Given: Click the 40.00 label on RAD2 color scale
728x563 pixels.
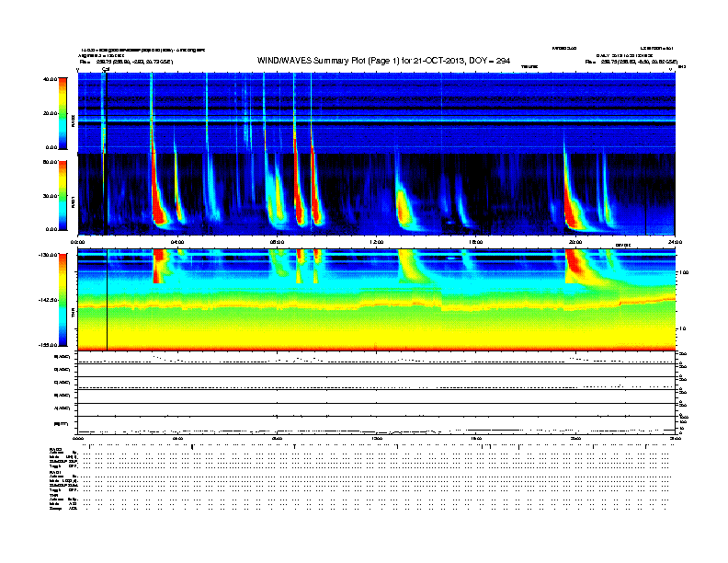Looking at the screenshot, I should [50, 79].
